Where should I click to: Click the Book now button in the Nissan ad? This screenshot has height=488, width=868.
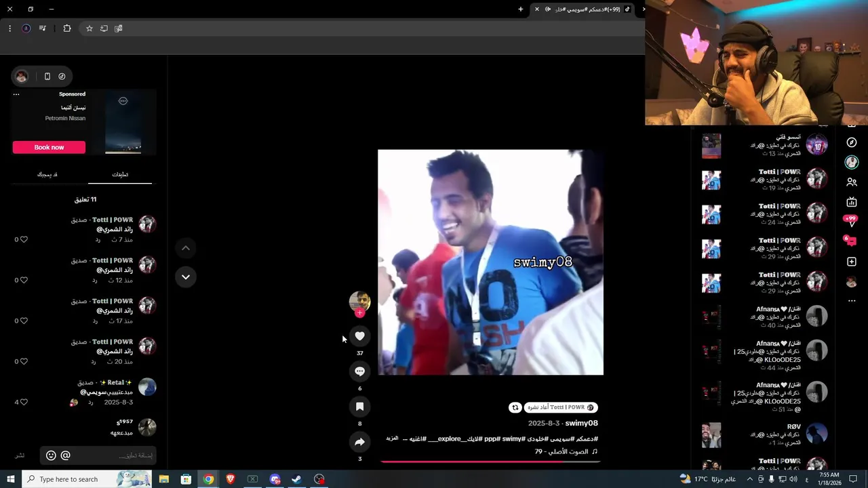click(x=49, y=147)
